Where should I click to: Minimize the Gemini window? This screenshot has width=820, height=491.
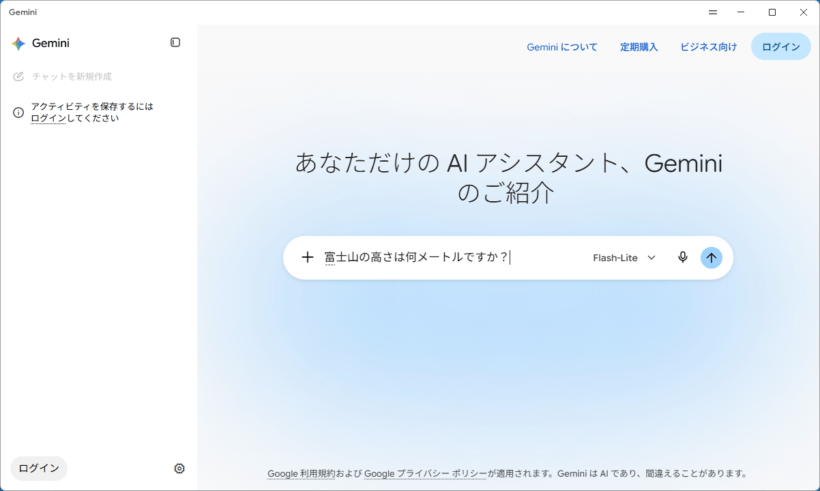(741, 12)
